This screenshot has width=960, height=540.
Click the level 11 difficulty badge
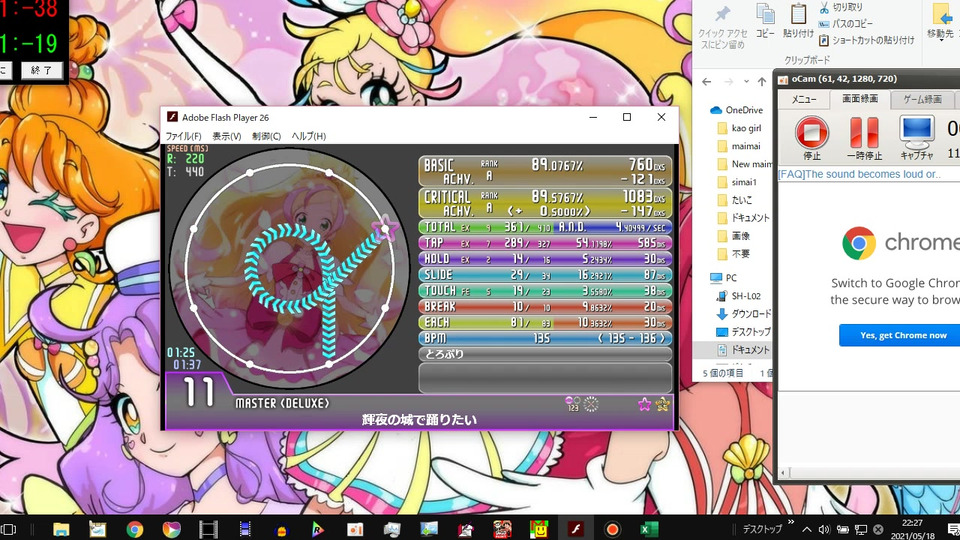200,393
